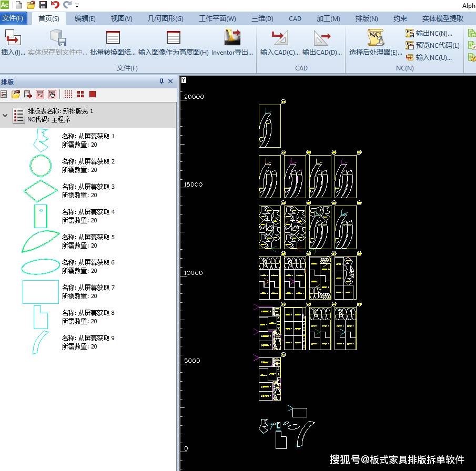Toggle the four-square tile view in 排版 panel
The width and height of the screenshot is (476, 471).
[80, 94]
